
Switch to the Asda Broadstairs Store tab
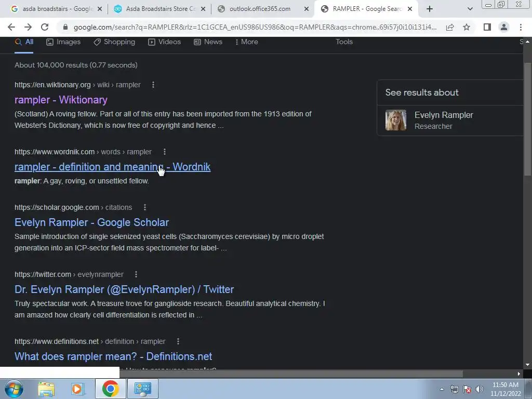pyautogui.click(x=159, y=9)
